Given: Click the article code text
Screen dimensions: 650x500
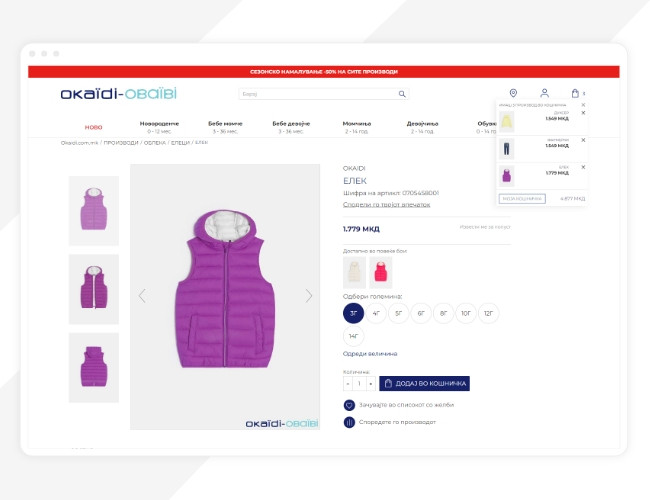Looking at the screenshot, I should tap(391, 193).
